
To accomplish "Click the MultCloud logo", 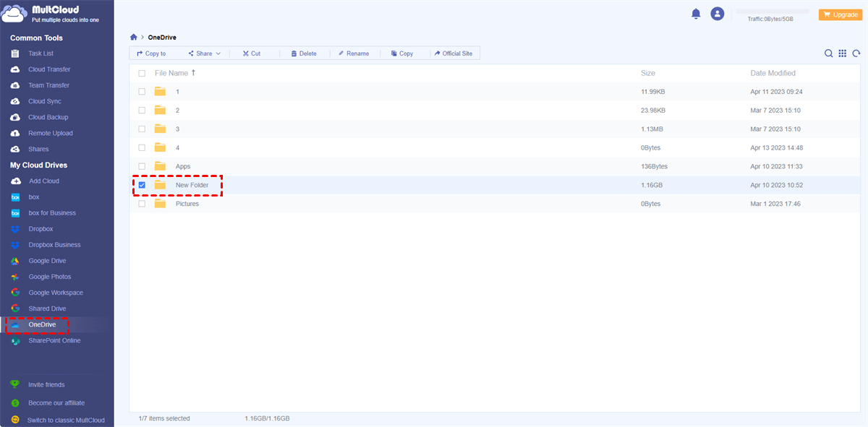I will pyautogui.click(x=51, y=14).
